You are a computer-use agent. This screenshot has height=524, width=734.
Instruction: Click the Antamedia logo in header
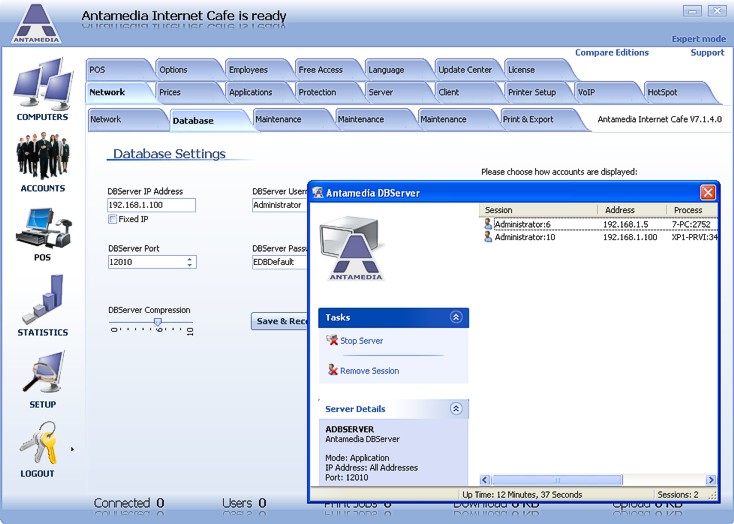click(36, 23)
